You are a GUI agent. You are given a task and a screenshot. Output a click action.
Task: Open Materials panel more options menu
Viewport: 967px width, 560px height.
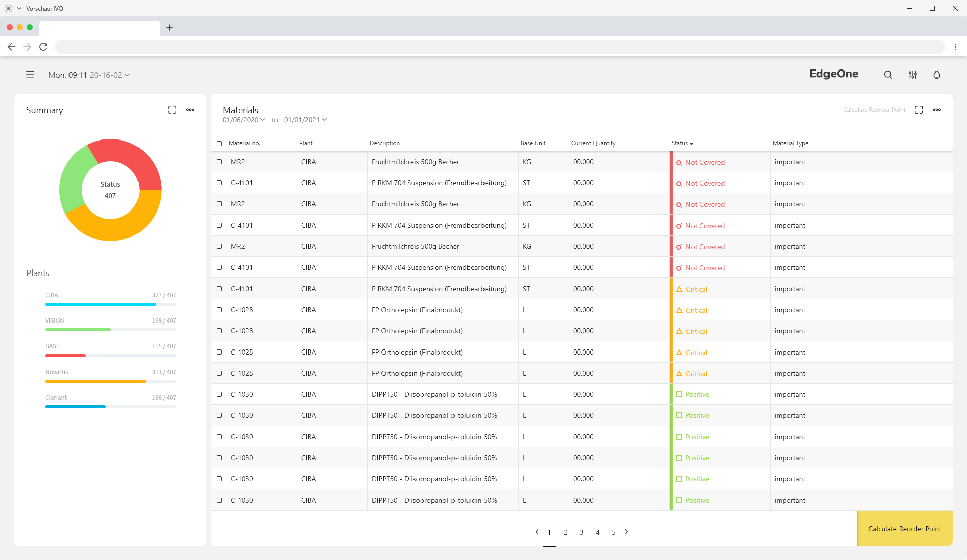[937, 110]
